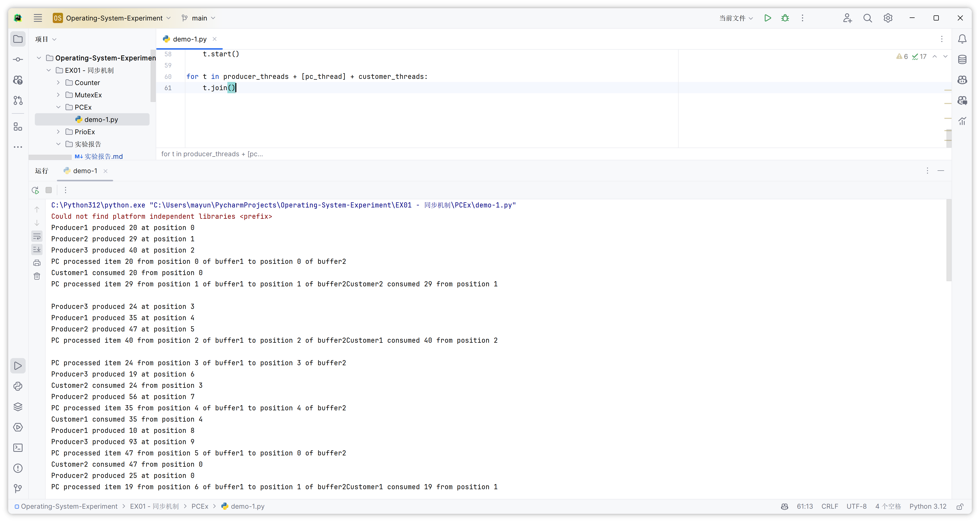Switch to the demo-1.py editor tab
The width and height of the screenshot is (980, 522).
point(189,39)
